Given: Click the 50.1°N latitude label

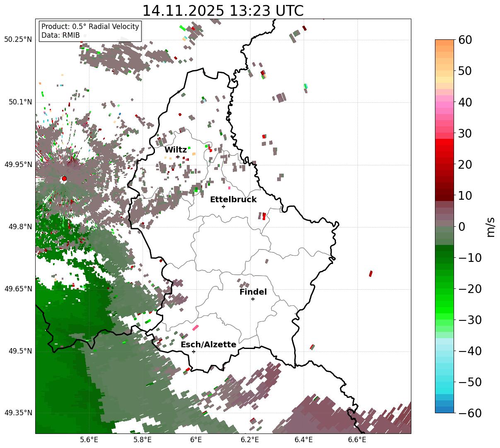Looking at the screenshot, I should (x=20, y=102).
